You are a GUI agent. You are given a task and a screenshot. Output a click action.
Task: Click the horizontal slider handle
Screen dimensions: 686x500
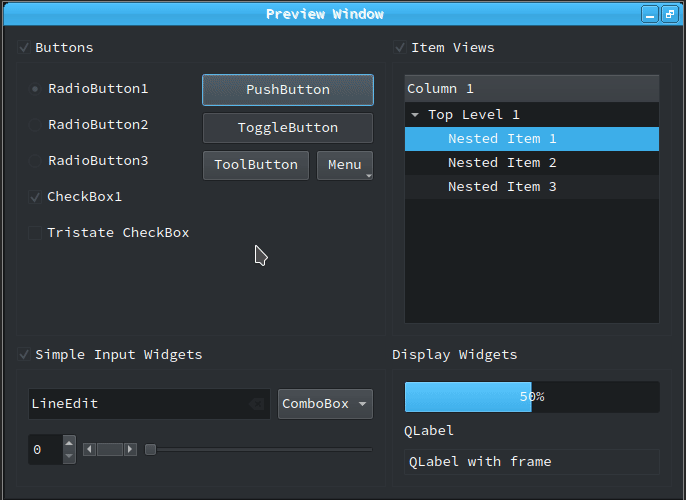tap(150, 449)
